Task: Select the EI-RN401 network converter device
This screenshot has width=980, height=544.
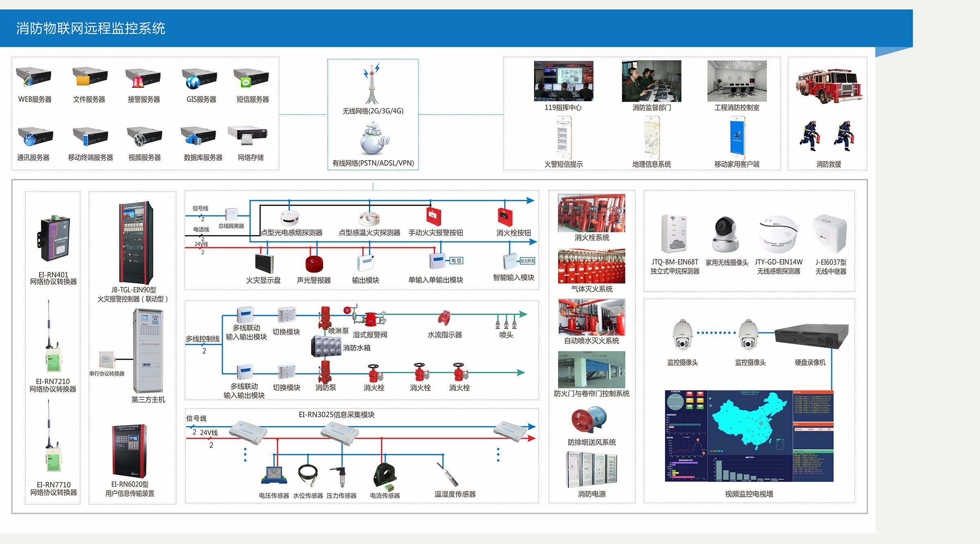Action: coord(54,239)
